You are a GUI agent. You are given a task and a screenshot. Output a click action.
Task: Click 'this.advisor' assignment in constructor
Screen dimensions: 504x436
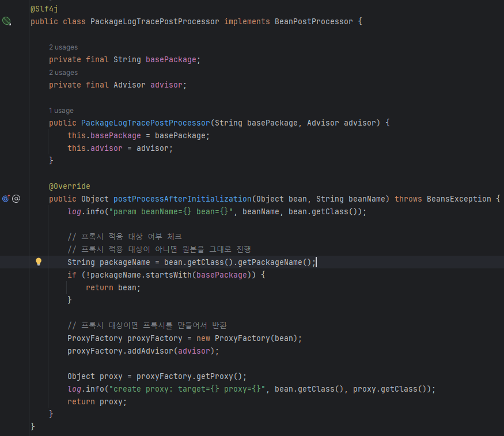coord(95,148)
